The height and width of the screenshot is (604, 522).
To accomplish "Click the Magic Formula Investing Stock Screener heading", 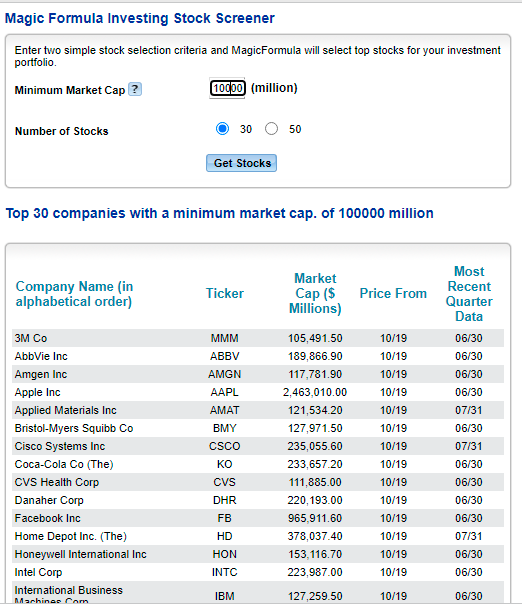I will tap(139, 18).
